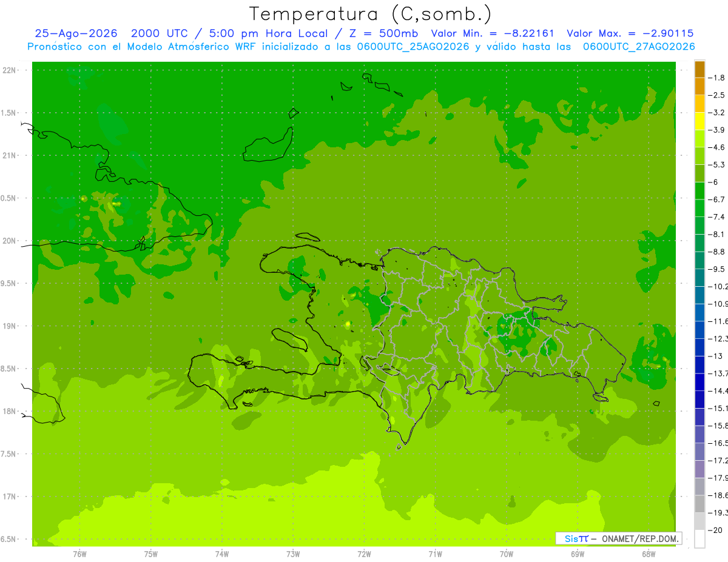Screen dimensions: 728x562
Task: Click the '-7.4' colorbar label
Action: (716, 217)
